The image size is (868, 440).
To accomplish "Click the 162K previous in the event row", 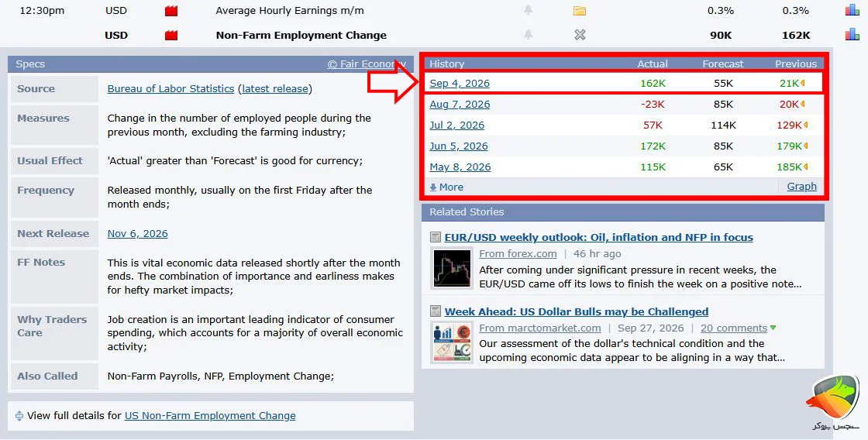I will [796, 35].
